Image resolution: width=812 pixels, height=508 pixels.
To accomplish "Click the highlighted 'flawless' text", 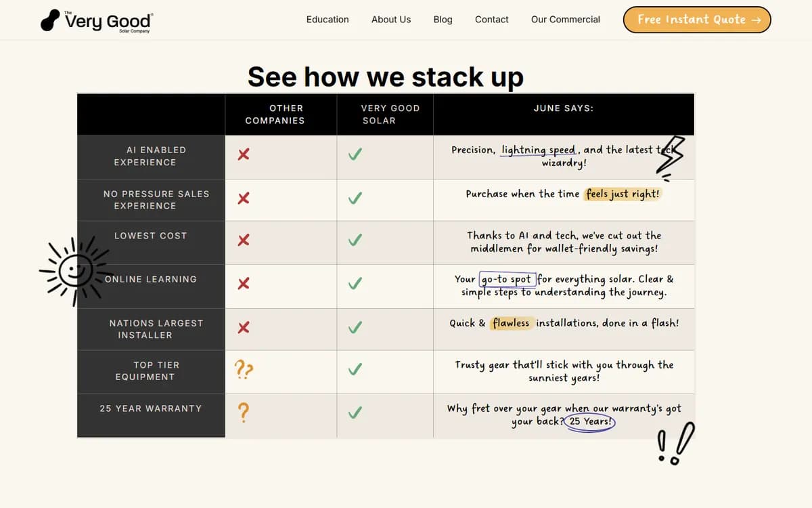I will (x=512, y=323).
